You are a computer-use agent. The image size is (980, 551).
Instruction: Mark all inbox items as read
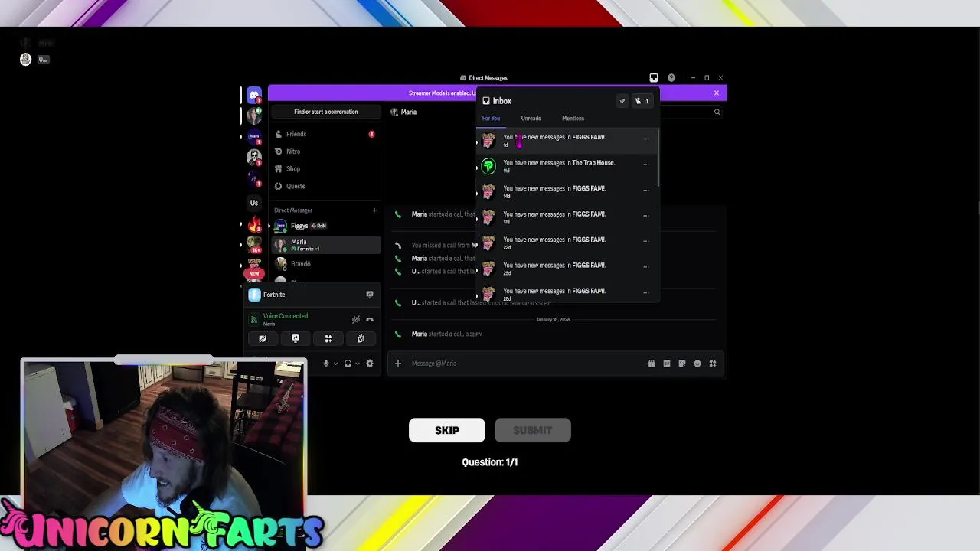coord(622,101)
